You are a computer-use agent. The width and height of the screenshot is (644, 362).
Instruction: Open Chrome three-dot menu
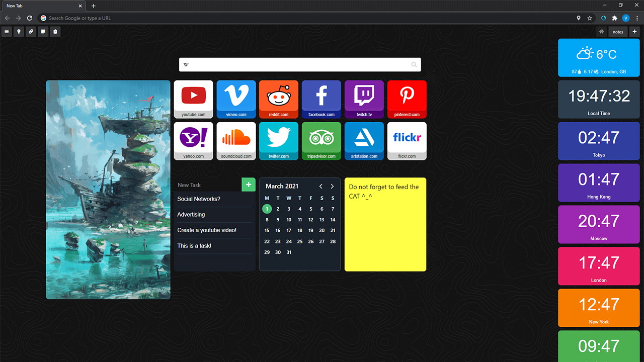click(637, 18)
